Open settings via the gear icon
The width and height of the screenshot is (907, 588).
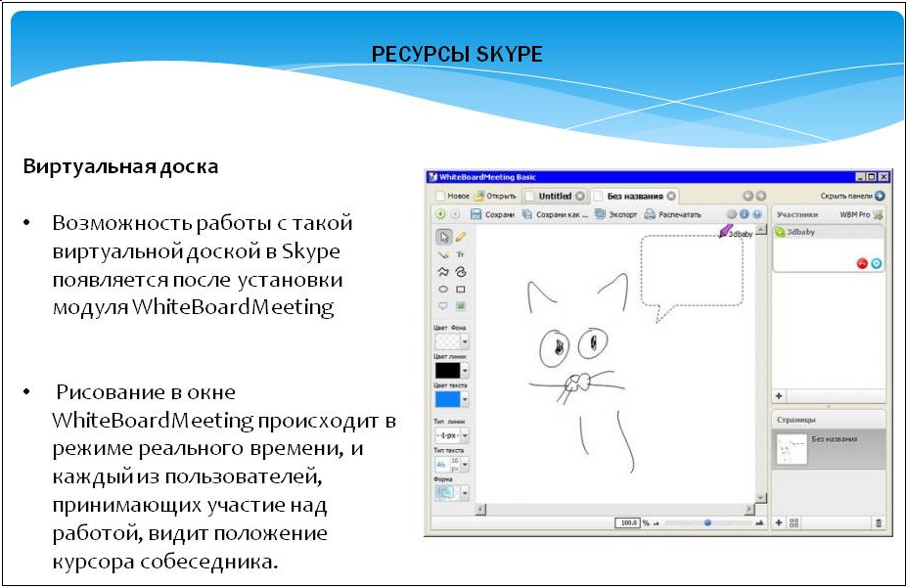click(732, 214)
